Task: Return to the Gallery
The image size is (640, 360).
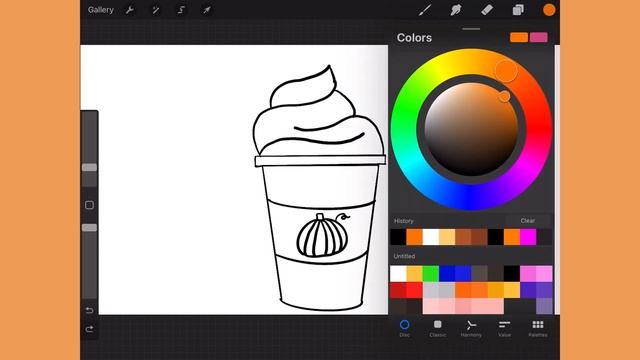Action: [x=100, y=10]
